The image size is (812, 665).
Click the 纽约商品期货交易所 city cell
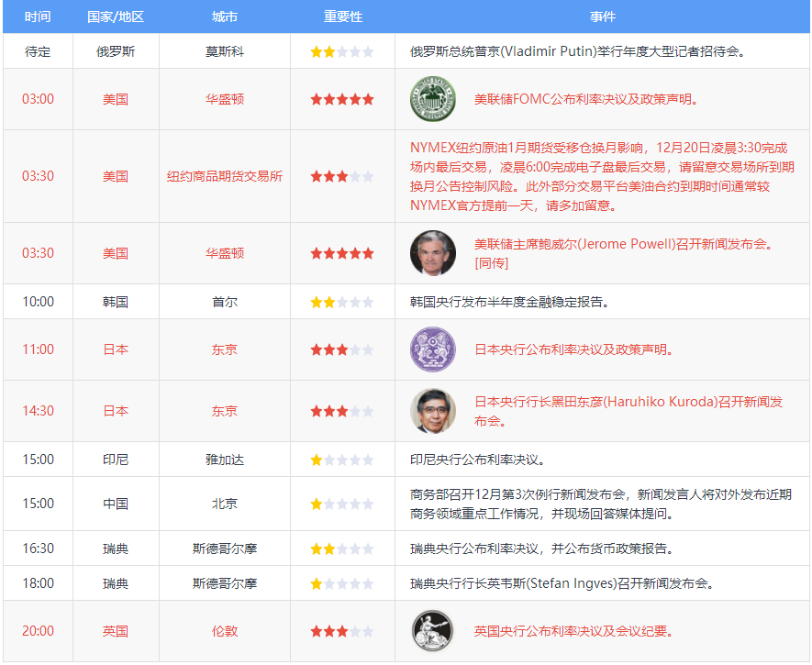click(x=224, y=176)
